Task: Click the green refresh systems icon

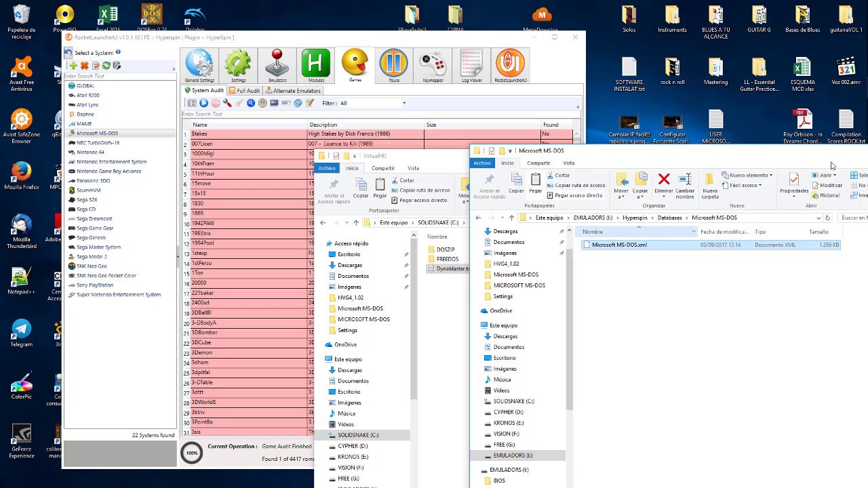Action: coord(106,66)
